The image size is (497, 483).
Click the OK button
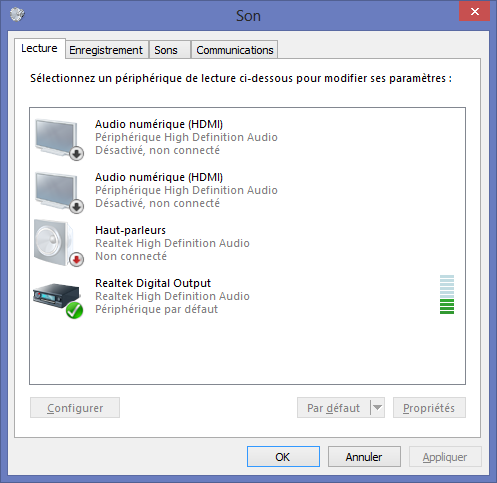[x=283, y=457]
